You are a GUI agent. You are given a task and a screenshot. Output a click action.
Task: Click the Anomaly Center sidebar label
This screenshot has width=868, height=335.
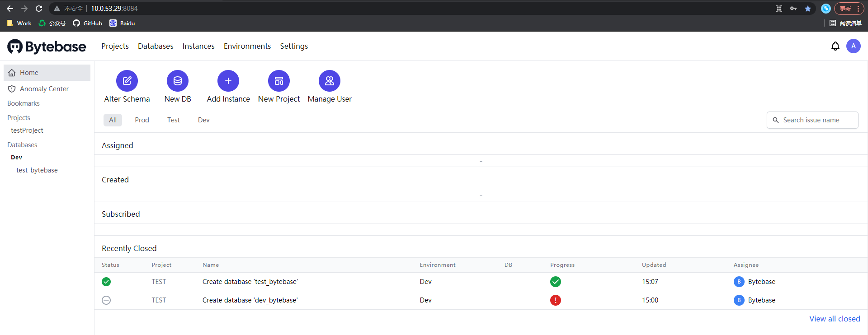(44, 89)
